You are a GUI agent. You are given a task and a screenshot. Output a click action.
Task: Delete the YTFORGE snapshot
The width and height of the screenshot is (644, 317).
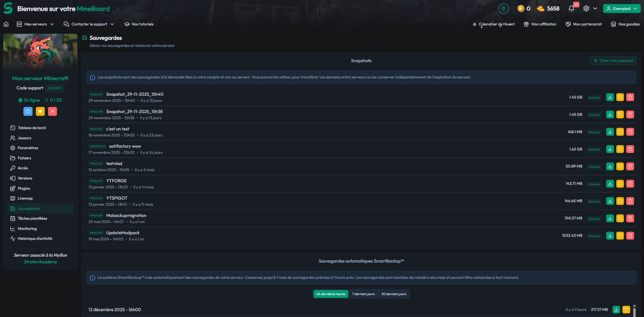[630, 184]
